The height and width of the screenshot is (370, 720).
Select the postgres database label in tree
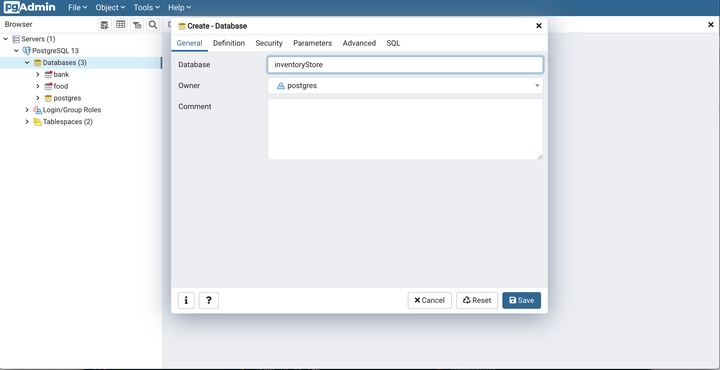[x=67, y=98]
